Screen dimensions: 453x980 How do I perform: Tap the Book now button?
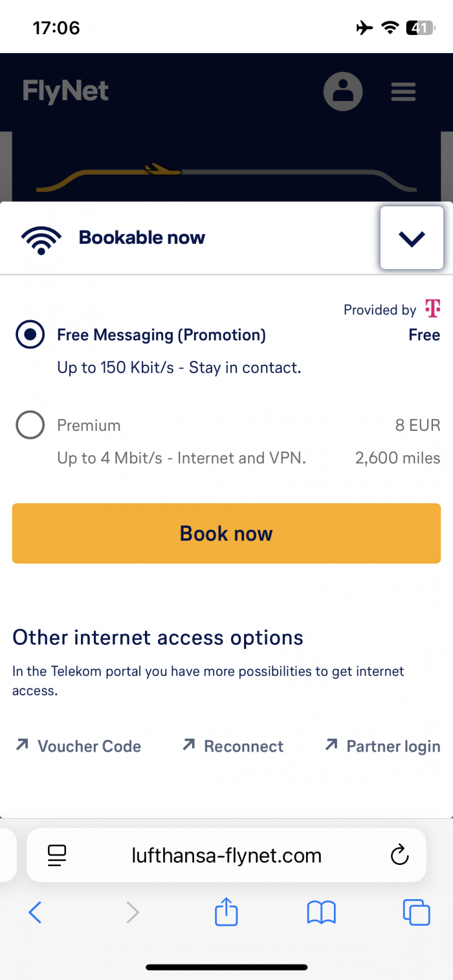tap(226, 533)
